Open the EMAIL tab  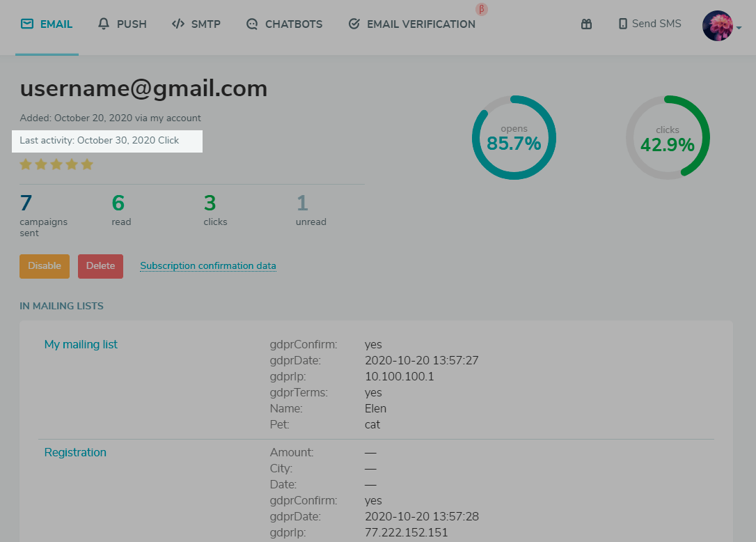click(47, 24)
